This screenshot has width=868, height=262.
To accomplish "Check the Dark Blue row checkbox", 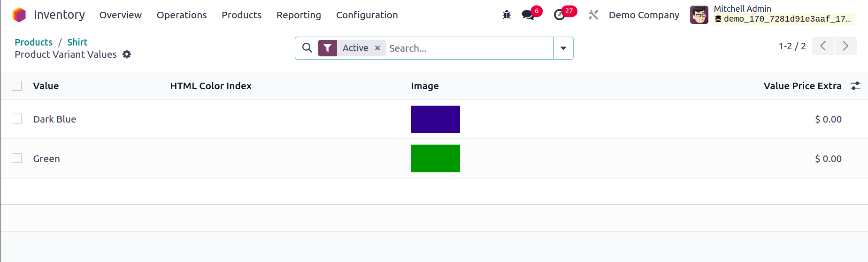I will tap(17, 119).
